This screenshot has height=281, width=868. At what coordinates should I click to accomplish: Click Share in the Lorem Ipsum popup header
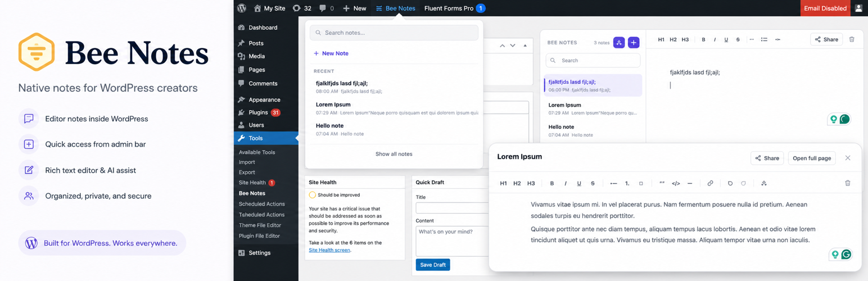(767, 158)
